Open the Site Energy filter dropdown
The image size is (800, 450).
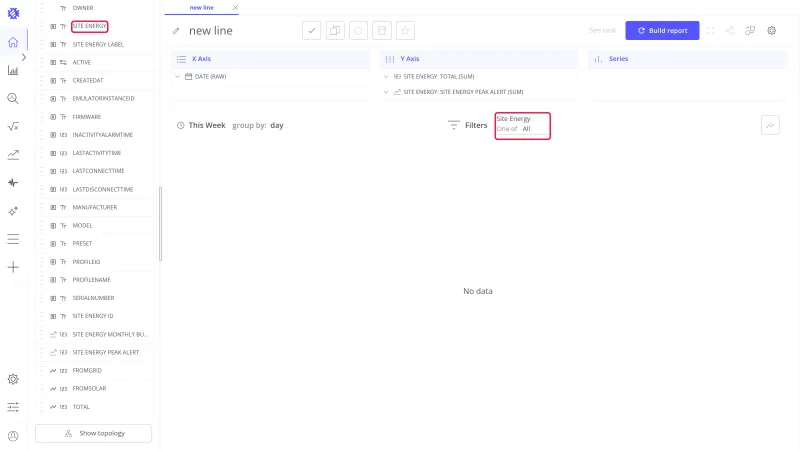coord(522,126)
